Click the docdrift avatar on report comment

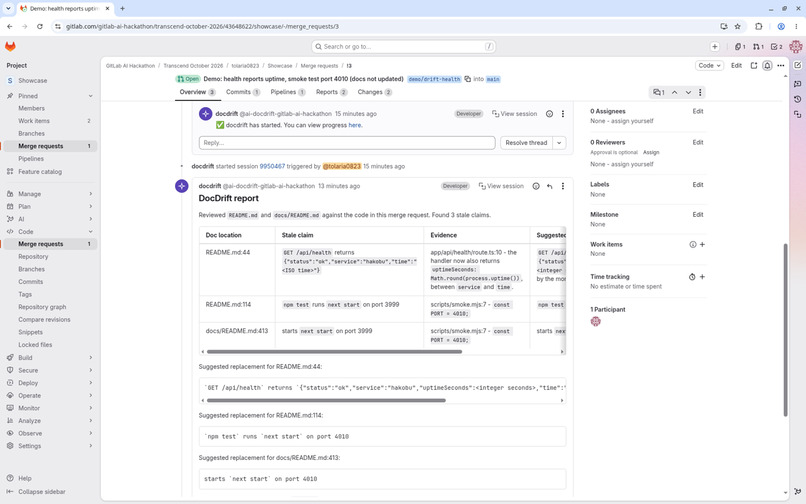coord(181,186)
